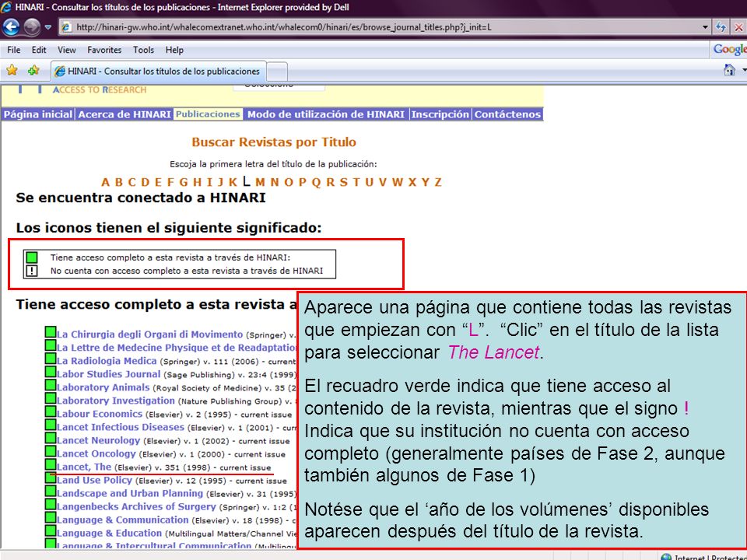The image size is (747, 560).
Task: Open Laboratory Investigation journal link
Action: (116, 401)
